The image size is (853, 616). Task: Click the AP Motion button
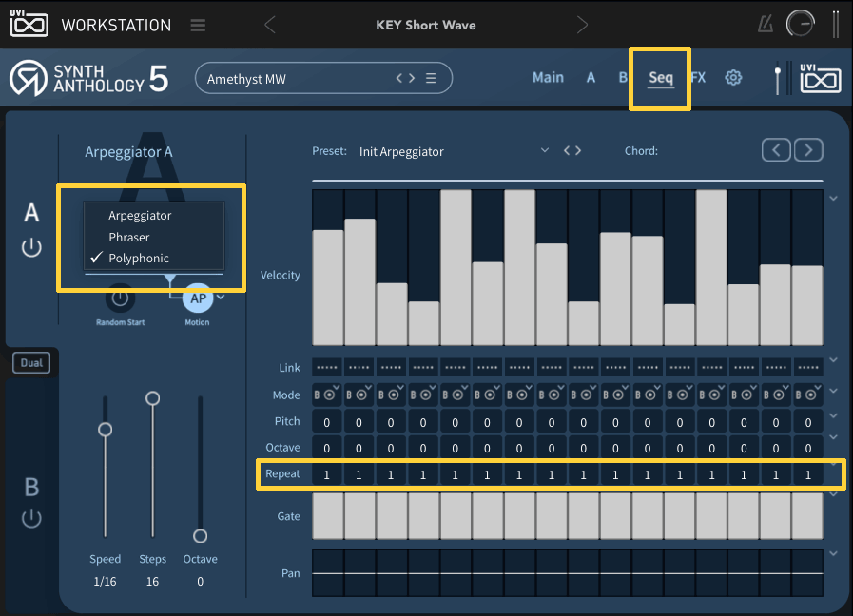[198, 298]
